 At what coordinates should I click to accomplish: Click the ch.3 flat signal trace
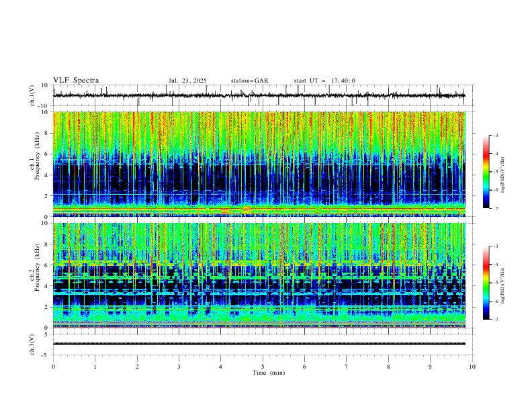tap(259, 344)
